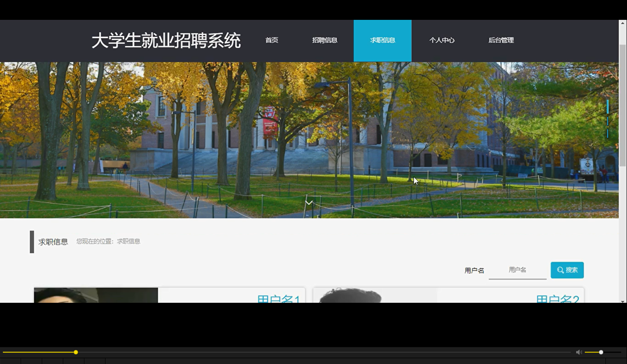Click the 用户名 search input field
Viewport: 627px width, 364px height.
point(517,270)
